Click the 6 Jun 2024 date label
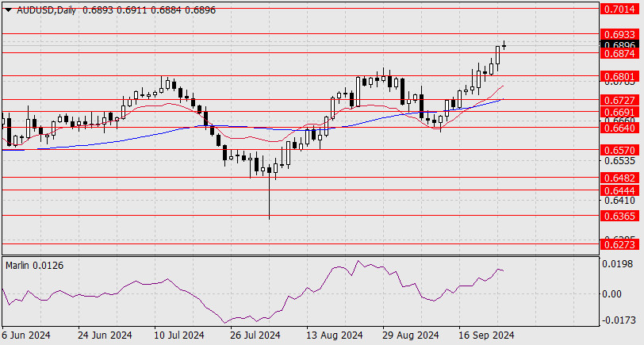This screenshot has width=644, height=345. click(26, 335)
